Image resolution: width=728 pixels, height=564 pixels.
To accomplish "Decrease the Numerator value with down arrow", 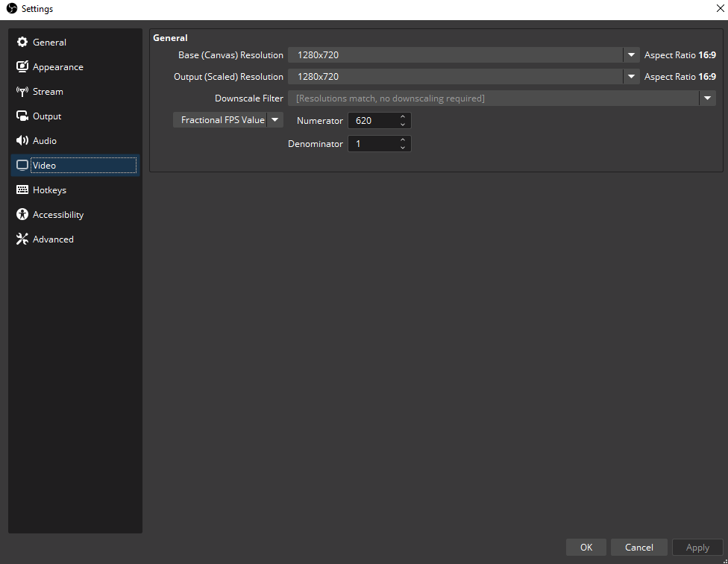I will click(403, 125).
